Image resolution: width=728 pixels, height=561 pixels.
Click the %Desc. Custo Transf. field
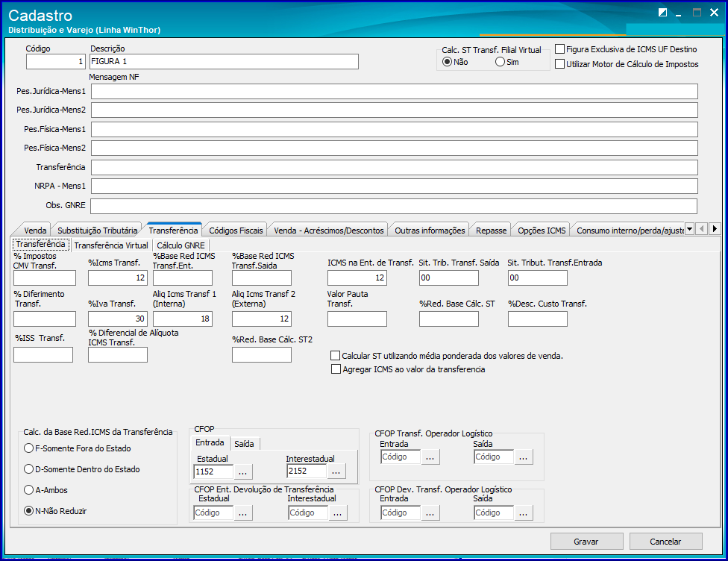pyautogui.click(x=538, y=319)
